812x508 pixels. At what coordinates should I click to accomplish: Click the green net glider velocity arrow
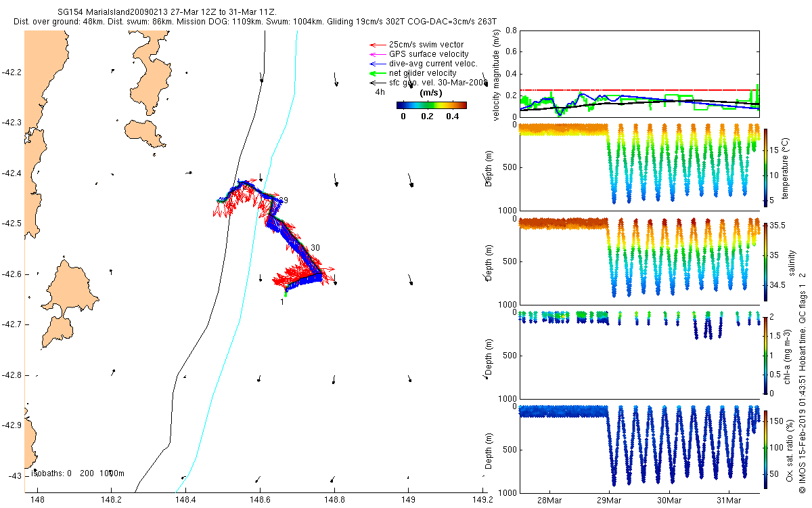[x=377, y=73]
